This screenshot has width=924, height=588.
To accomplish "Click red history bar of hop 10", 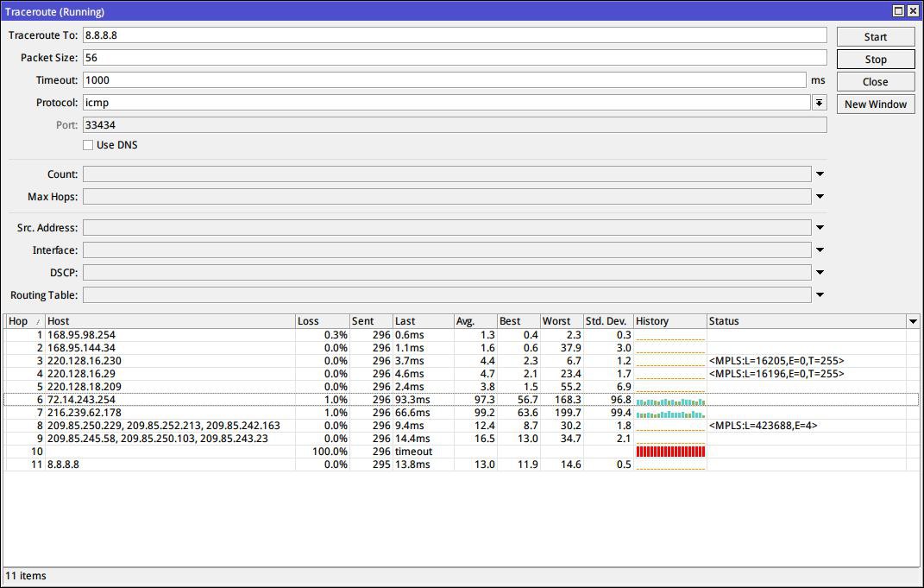I will 670,452.
